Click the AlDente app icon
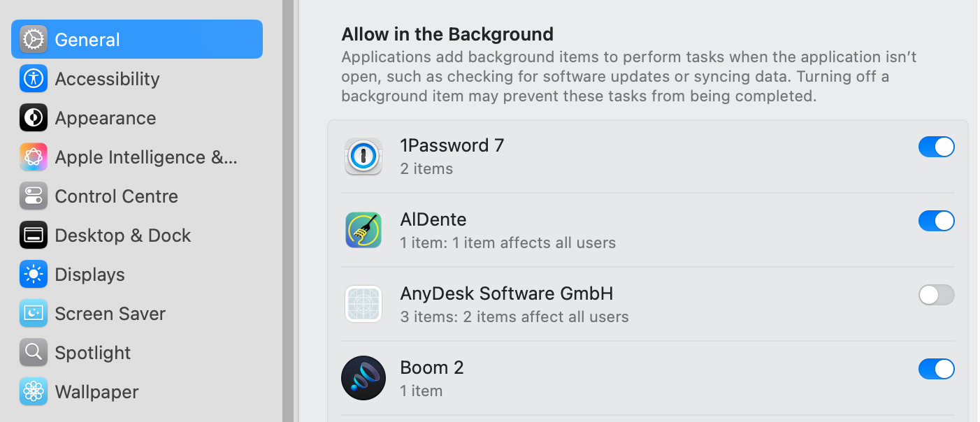Viewport: 980px width, 422px height. [363, 231]
